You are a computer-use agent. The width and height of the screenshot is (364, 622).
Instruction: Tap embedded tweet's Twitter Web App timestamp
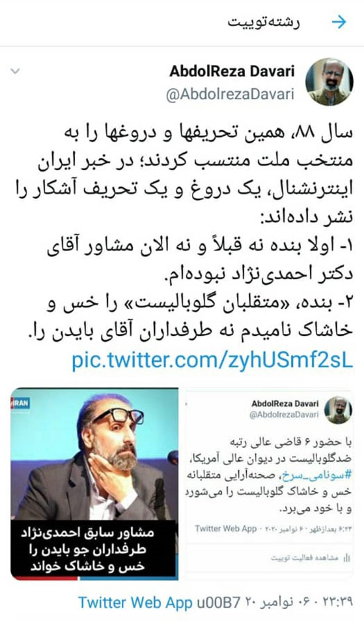(273, 529)
